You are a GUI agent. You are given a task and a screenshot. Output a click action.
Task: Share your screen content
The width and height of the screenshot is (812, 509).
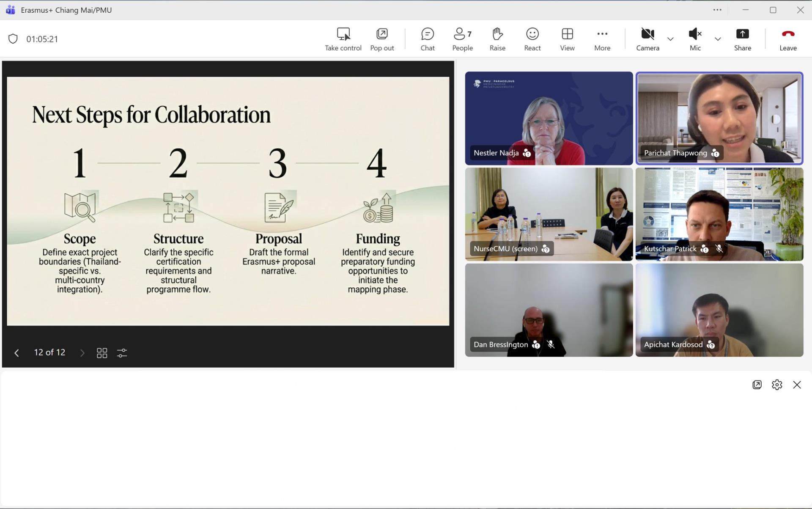[742, 39]
